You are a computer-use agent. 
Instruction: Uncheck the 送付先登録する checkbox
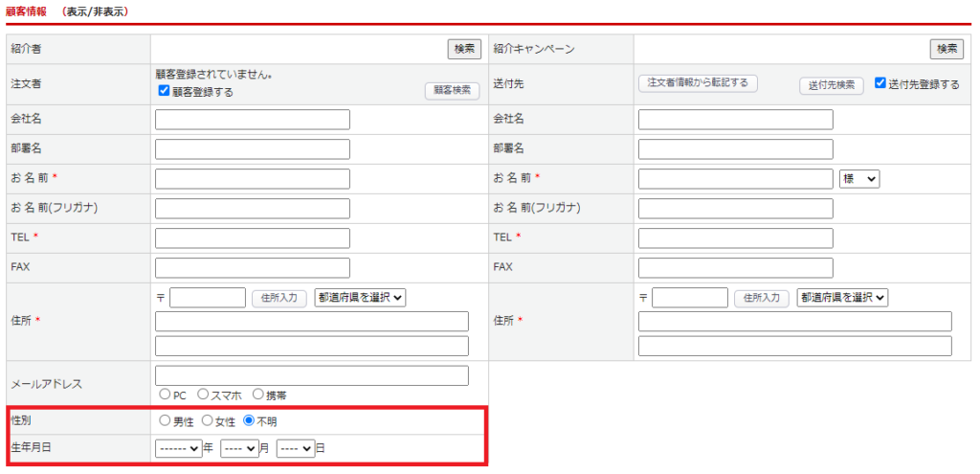tap(880, 84)
